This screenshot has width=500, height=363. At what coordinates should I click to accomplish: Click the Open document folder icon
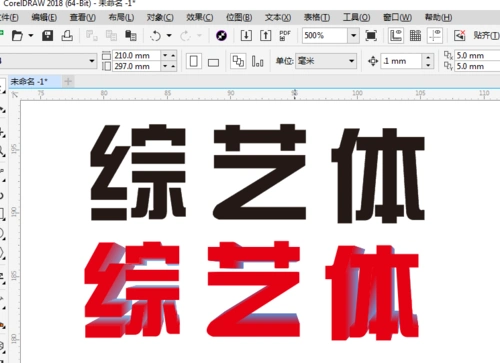[x=17, y=35]
